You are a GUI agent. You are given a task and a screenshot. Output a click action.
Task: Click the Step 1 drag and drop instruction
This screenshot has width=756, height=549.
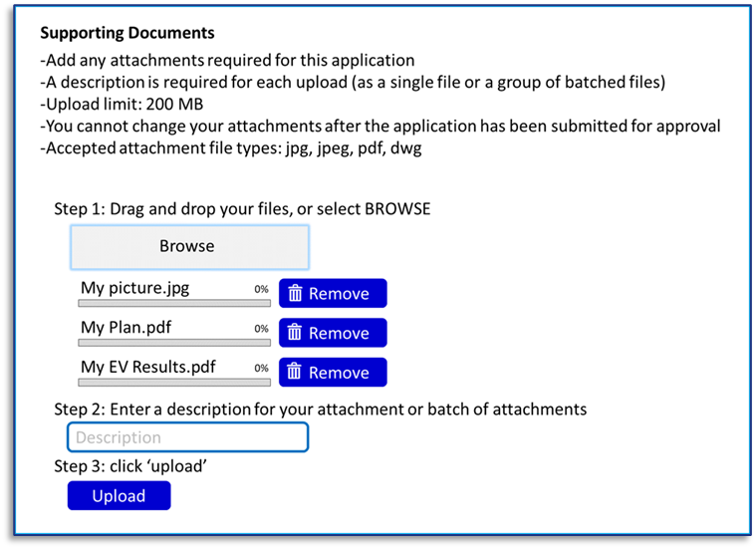[242, 209]
